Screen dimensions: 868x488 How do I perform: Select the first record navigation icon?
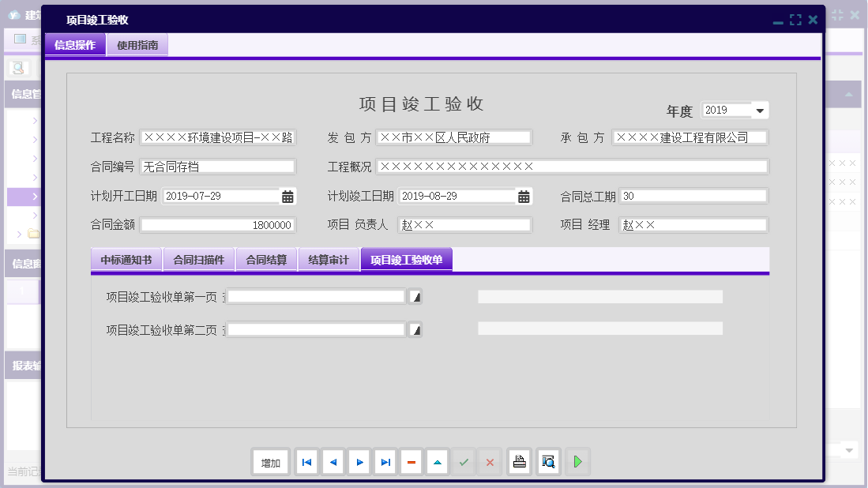[306, 462]
